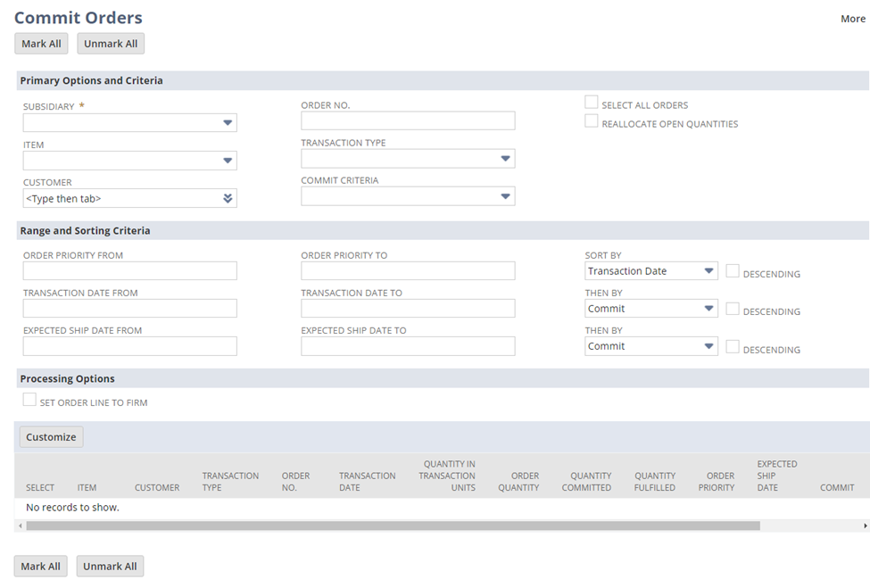The width and height of the screenshot is (870, 588).
Task: Click the bottom Unmark All button
Action: pyautogui.click(x=110, y=566)
